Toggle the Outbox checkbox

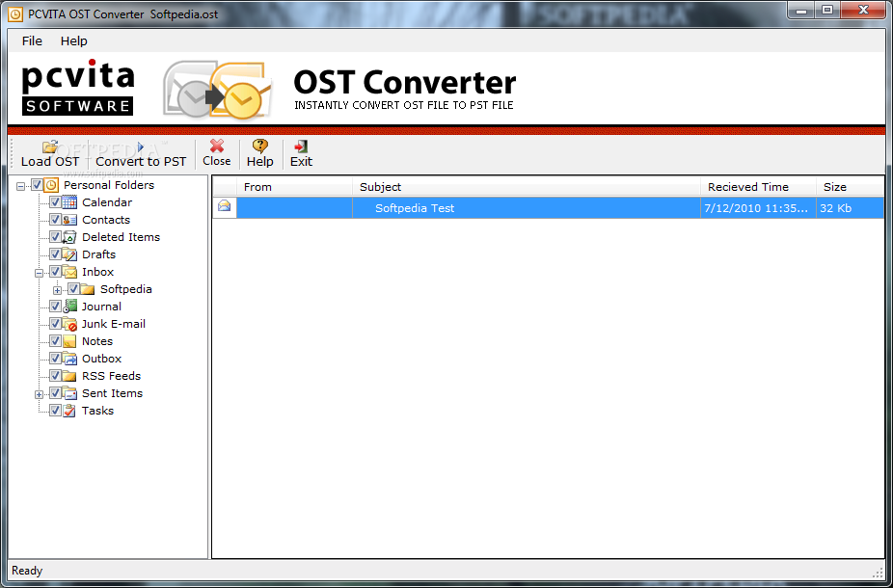point(55,359)
